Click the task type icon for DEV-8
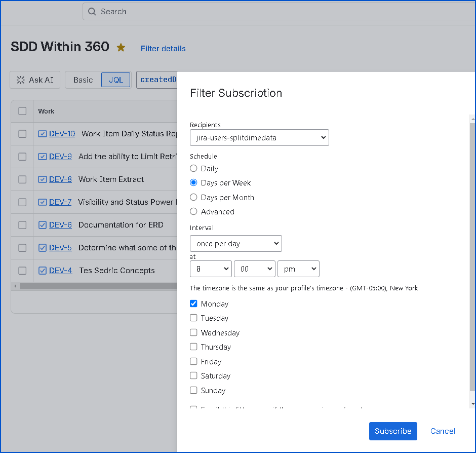Viewport: 476px width, 453px height. pos(43,179)
